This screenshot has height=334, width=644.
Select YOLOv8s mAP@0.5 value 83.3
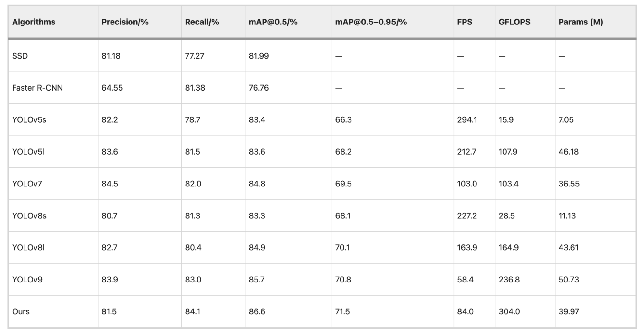[257, 216]
